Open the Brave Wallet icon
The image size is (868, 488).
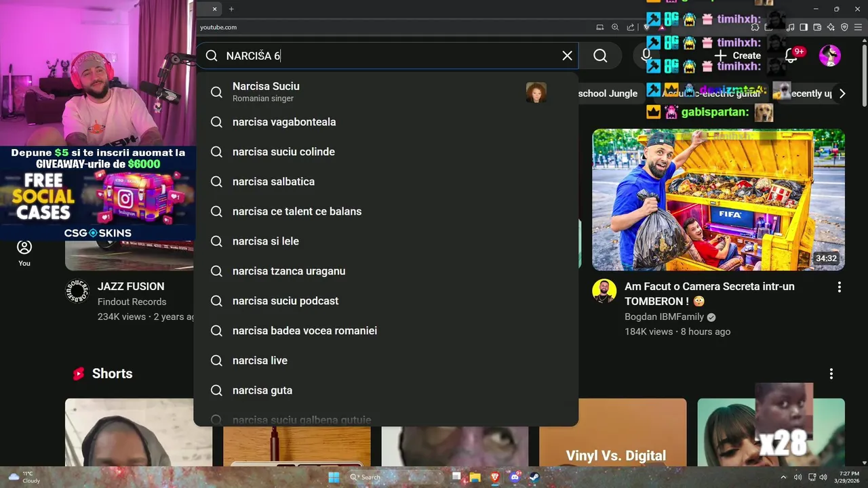[x=817, y=27]
